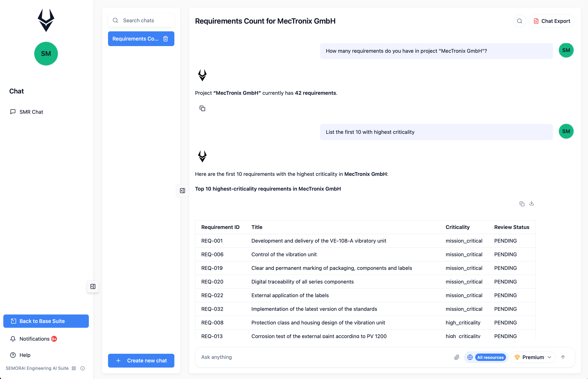Viewport: 588px width, 379px height.
Task: Click 'External application of the labels' title
Action: 290,295
